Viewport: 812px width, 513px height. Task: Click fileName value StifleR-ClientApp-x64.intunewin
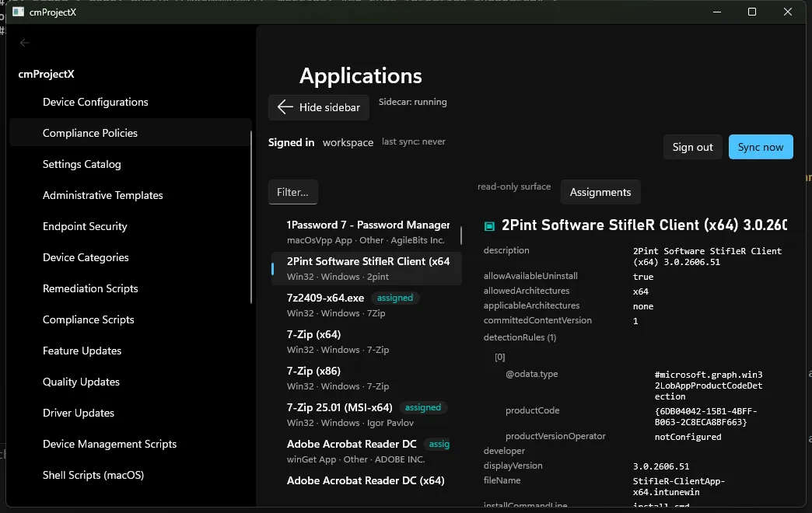click(x=679, y=487)
